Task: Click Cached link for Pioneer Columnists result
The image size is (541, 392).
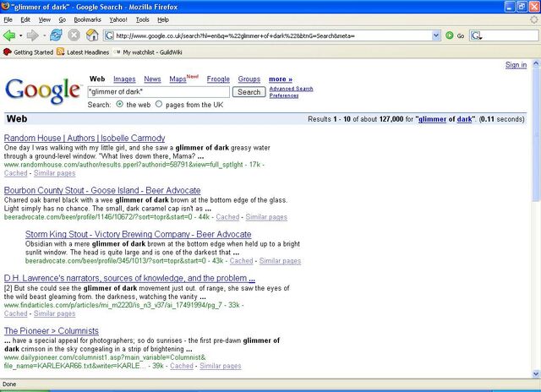Action: point(182,366)
